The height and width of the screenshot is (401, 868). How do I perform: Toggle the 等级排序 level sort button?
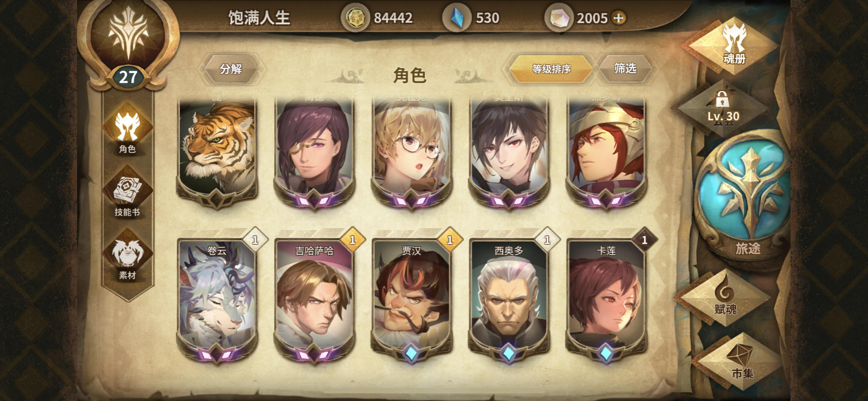tap(551, 69)
